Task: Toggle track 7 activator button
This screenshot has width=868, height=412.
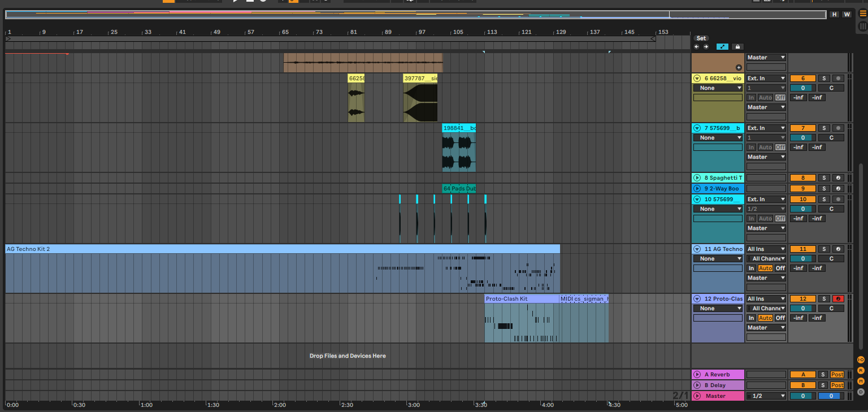Action: (802, 128)
